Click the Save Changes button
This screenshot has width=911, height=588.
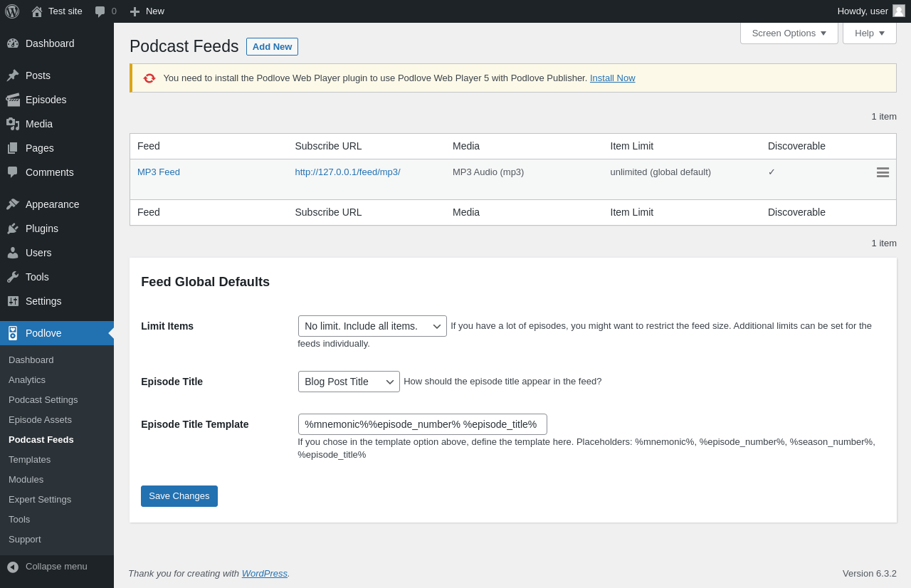pos(179,496)
